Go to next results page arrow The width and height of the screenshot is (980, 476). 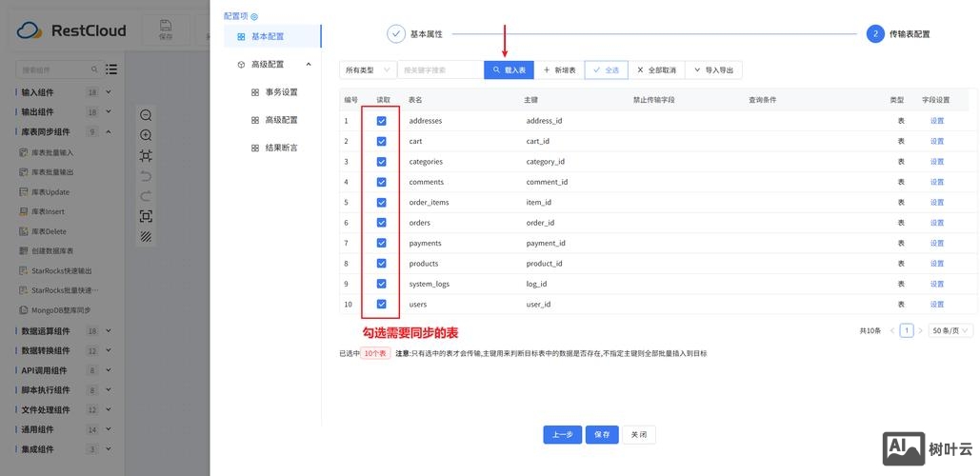(x=920, y=330)
